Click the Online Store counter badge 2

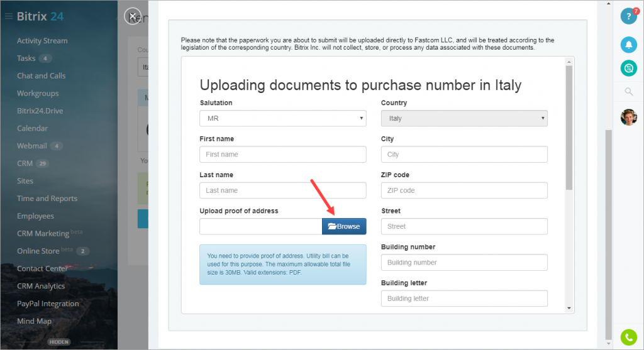pyautogui.click(x=82, y=251)
